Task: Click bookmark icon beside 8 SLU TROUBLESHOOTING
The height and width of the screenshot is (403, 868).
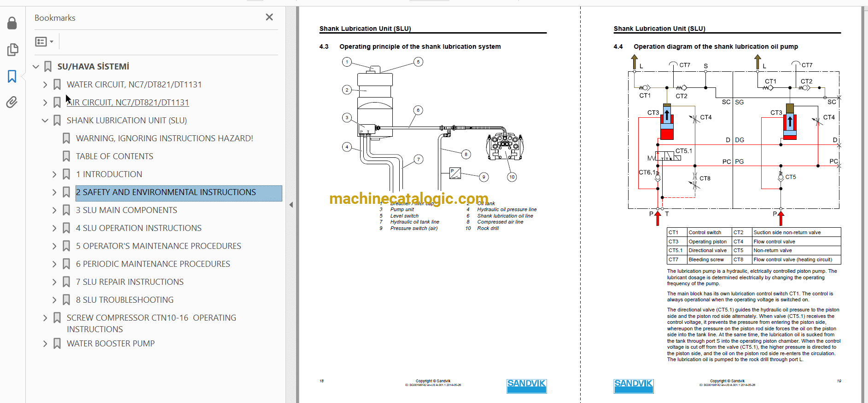Action: pyautogui.click(x=66, y=300)
